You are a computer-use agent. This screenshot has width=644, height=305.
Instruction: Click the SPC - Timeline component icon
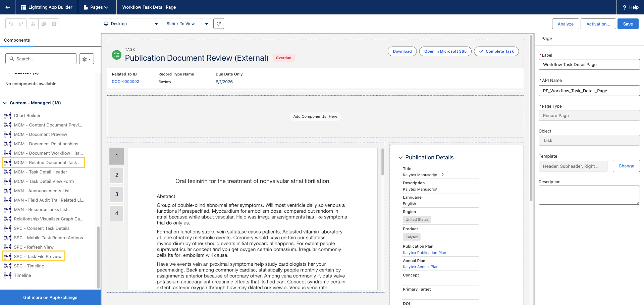(8, 266)
